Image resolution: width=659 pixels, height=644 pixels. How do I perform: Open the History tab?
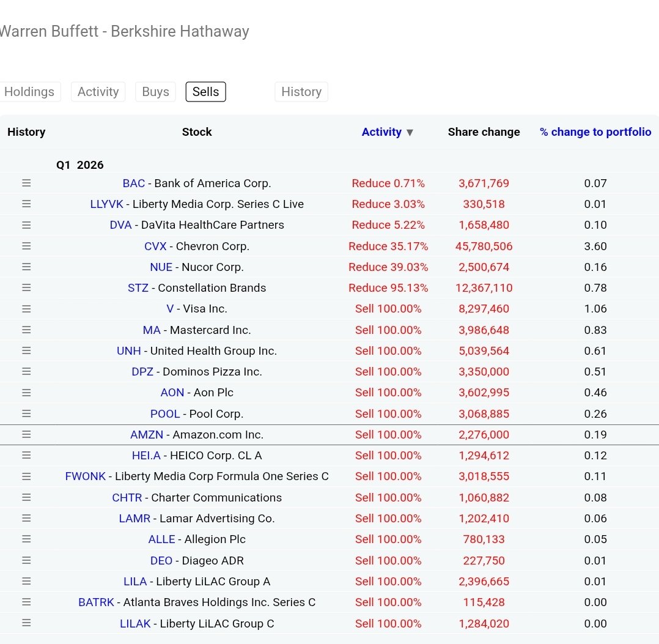301,92
